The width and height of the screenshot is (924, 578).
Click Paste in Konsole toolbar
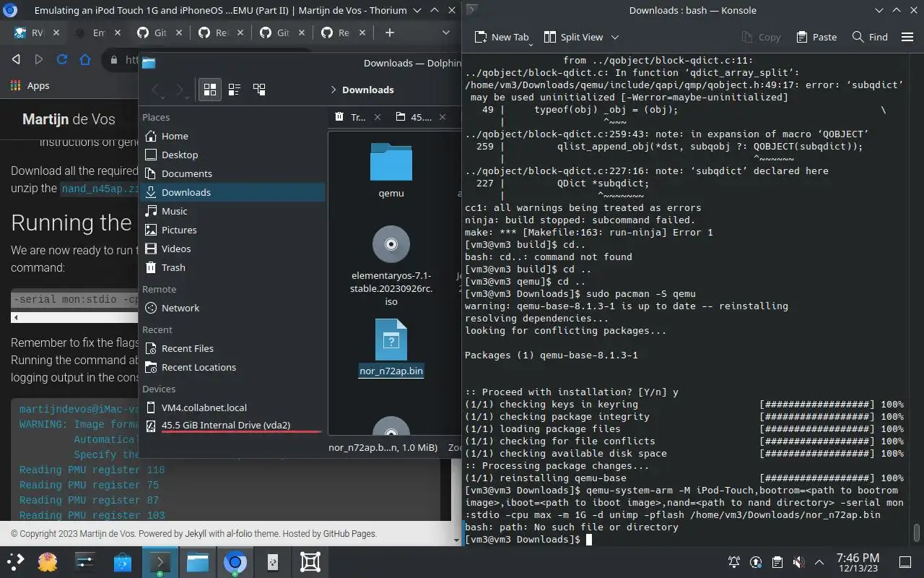(816, 37)
